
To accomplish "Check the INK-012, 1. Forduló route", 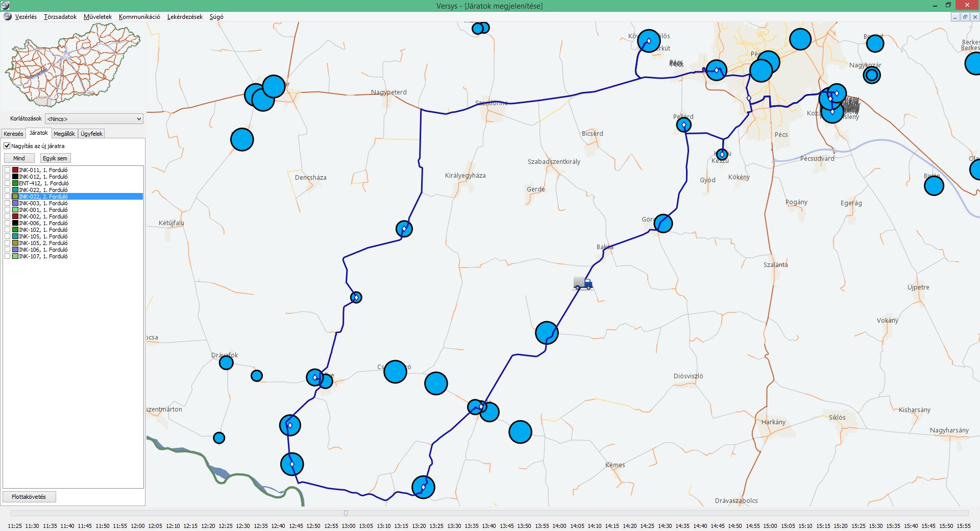I will point(8,177).
